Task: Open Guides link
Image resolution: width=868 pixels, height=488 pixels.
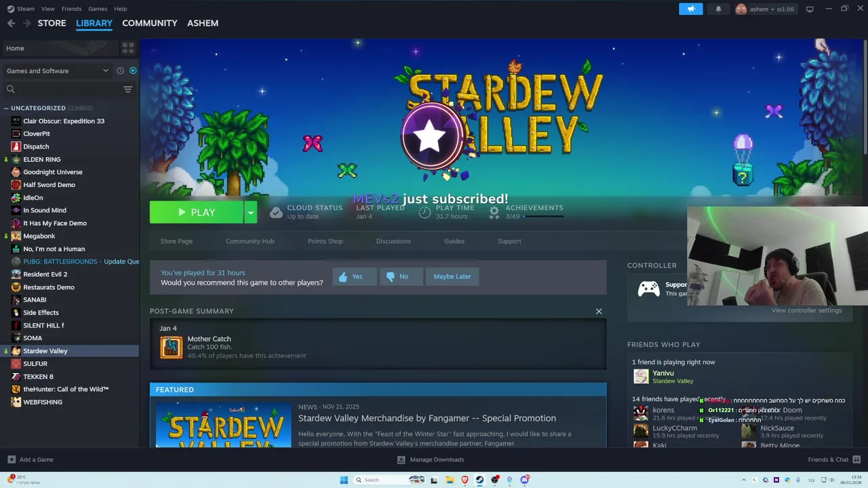Action: pyautogui.click(x=454, y=241)
